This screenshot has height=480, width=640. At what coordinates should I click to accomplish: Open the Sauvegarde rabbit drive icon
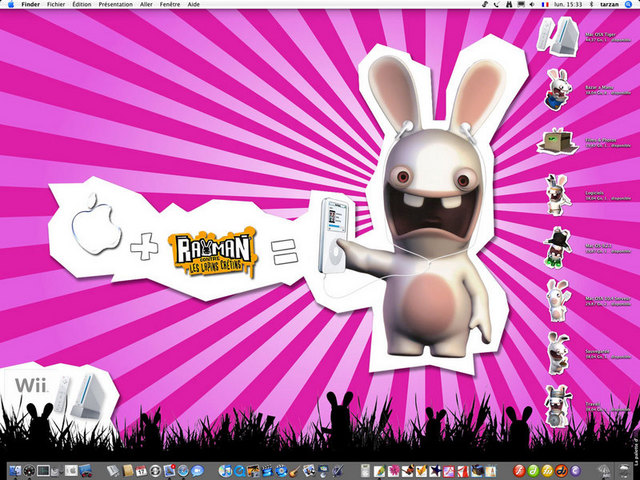click(x=558, y=353)
